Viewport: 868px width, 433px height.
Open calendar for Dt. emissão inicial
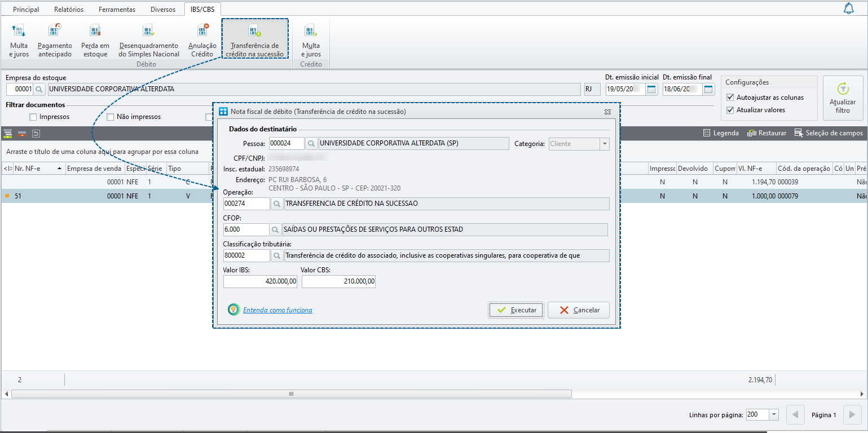652,89
